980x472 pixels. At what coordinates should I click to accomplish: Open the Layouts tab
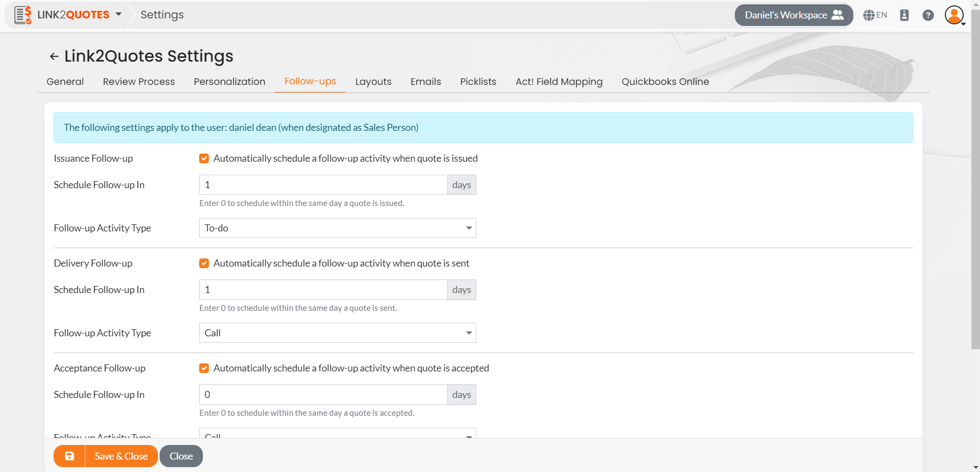pyautogui.click(x=373, y=82)
